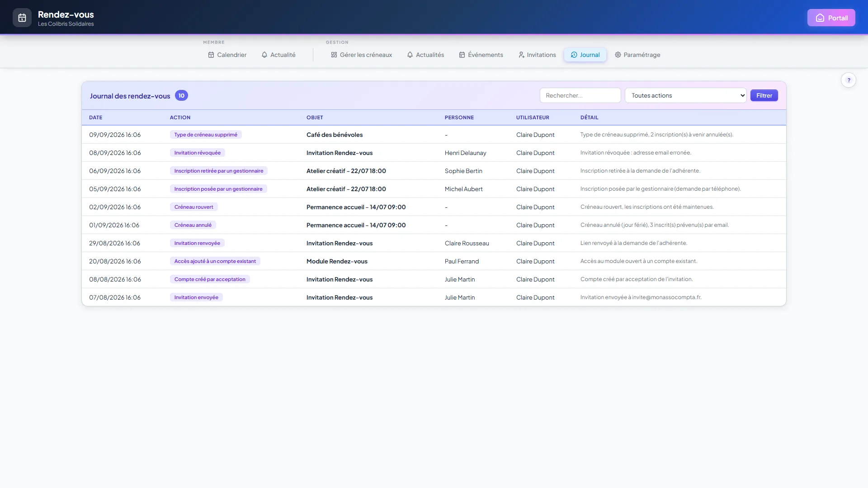Click the Invitation renvoyée tag
This screenshot has height=488, width=868.
pos(197,243)
